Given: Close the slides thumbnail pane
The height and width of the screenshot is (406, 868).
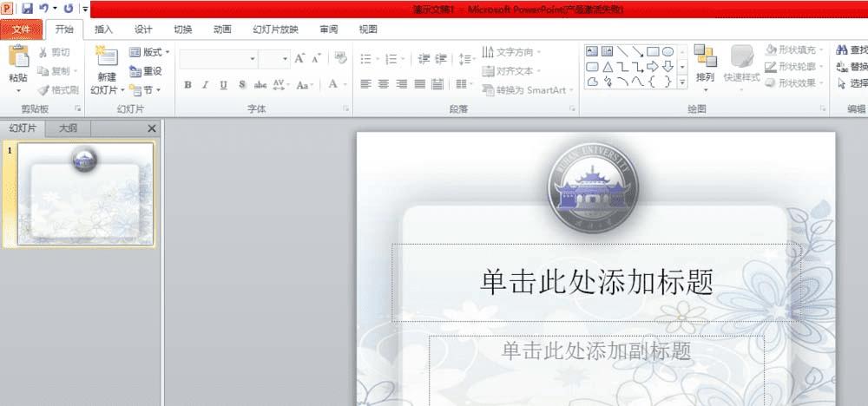Looking at the screenshot, I should tap(152, 128).
